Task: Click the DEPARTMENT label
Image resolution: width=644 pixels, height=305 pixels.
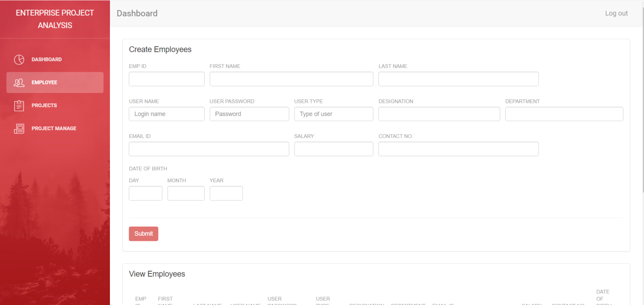Action: tap(523, 101)
